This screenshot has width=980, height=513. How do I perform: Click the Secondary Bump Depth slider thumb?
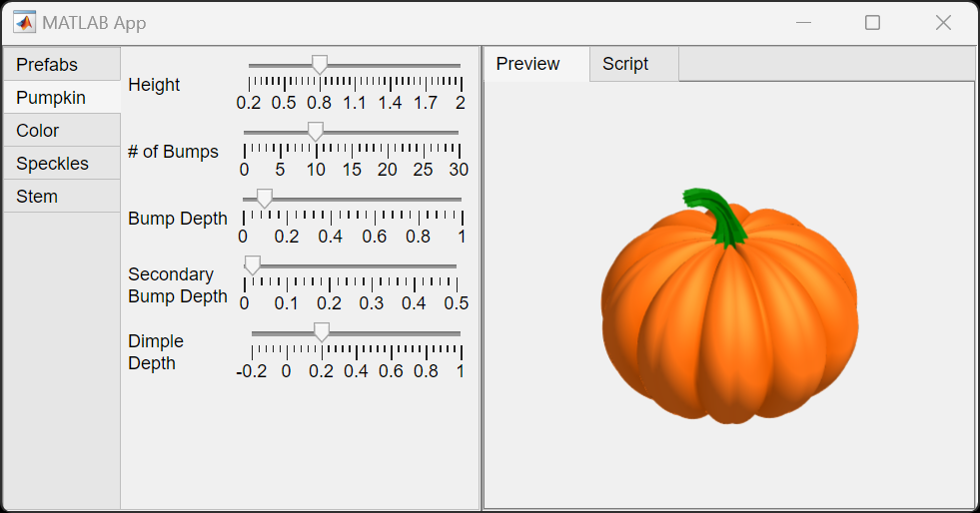coord(253,265)
